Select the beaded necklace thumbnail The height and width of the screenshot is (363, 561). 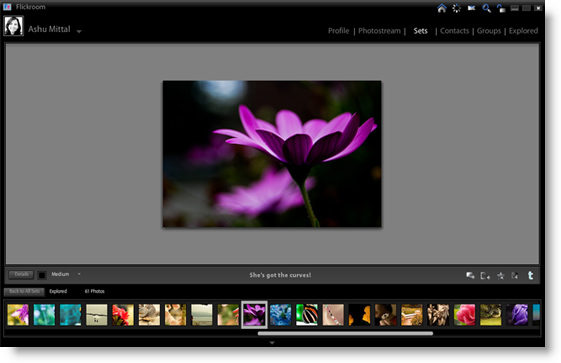333,315
